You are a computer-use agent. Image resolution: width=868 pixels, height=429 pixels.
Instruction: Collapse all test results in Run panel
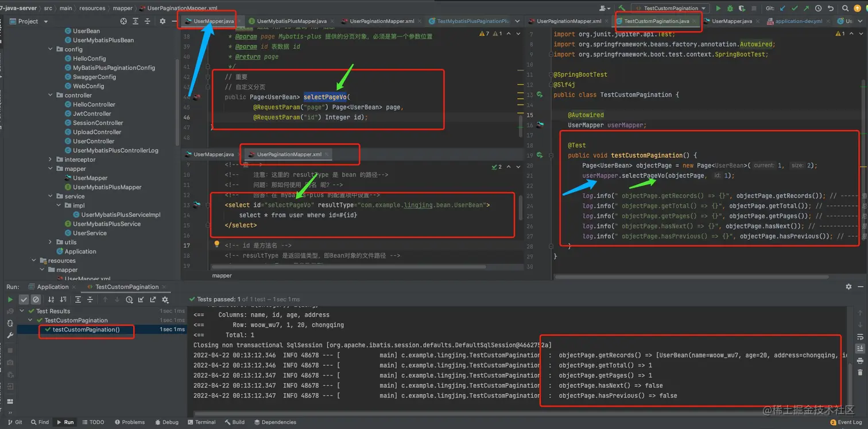coord(90,299)
